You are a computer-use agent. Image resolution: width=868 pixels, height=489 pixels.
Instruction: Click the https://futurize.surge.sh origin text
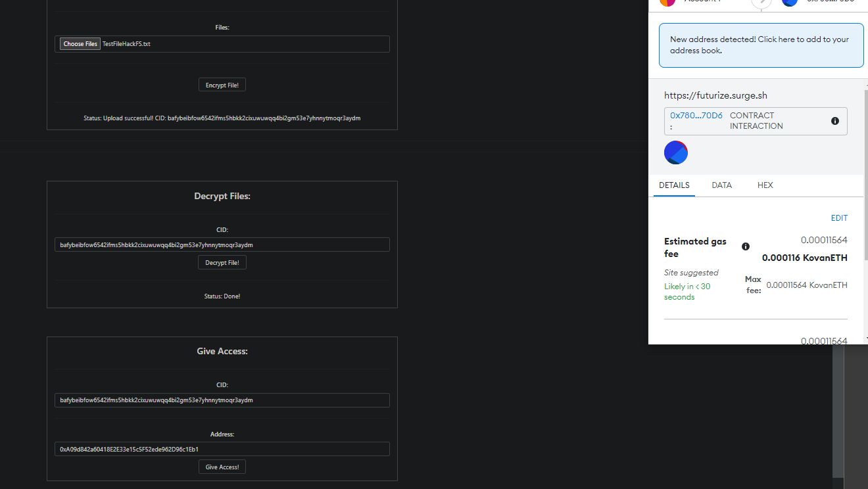coord(715,96)
